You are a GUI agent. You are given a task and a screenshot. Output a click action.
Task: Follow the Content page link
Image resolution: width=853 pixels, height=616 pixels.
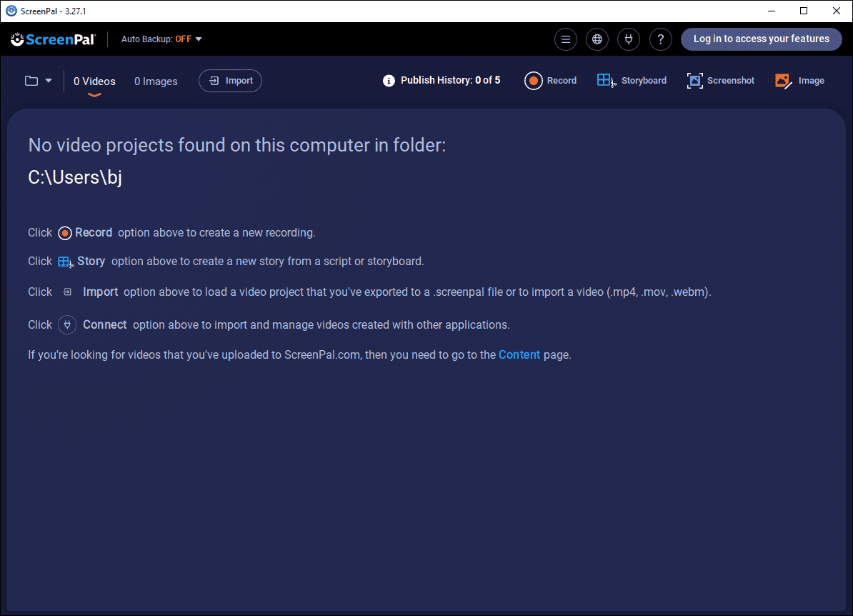point(519,354)
